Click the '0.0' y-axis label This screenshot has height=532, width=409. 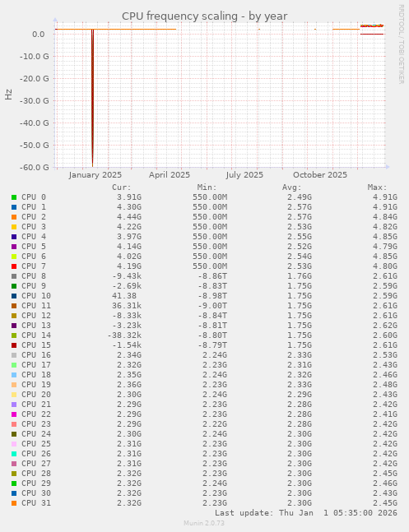click(x=39, y=35)
